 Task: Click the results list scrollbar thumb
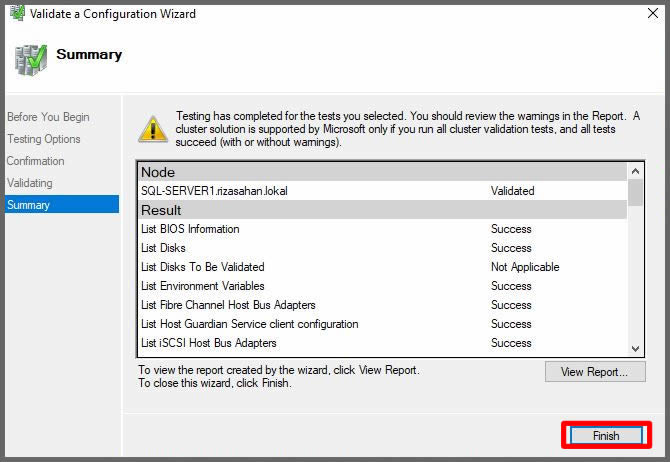point(636,191)
